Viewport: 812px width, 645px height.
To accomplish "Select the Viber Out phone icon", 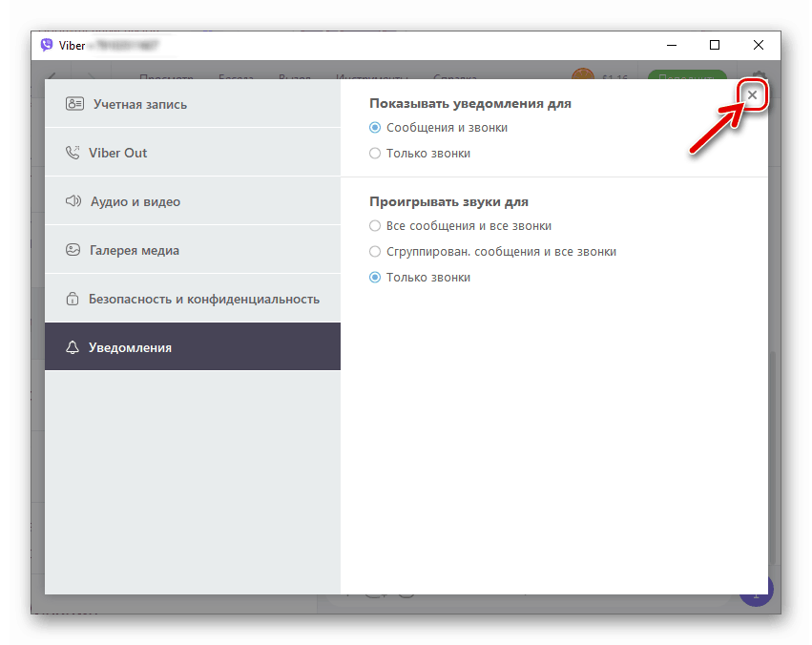I will (73, 152).
